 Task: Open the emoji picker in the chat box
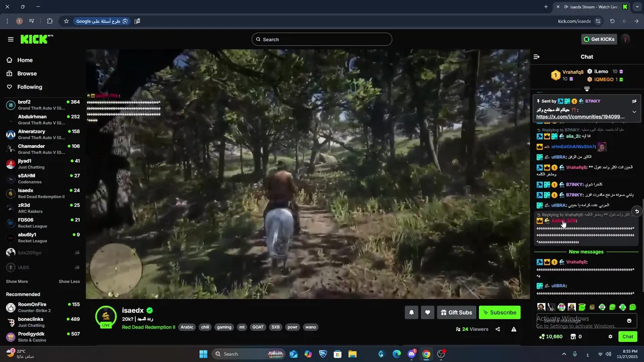629,321
